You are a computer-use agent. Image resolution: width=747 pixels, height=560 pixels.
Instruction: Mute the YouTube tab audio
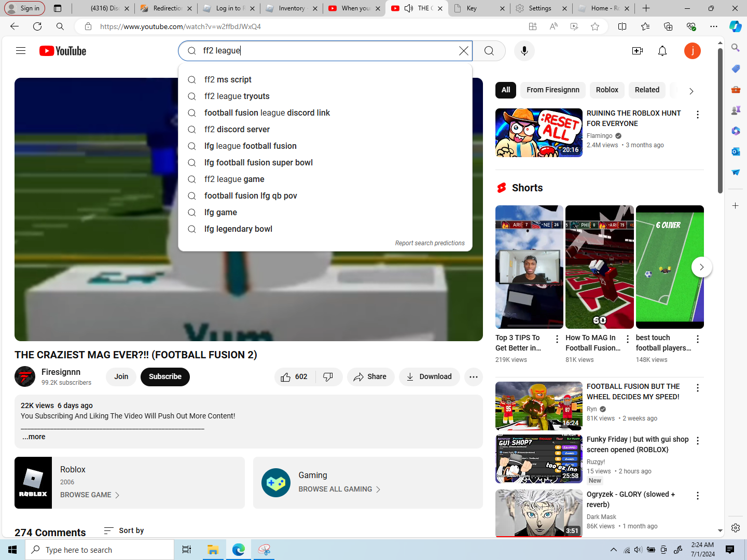pos(409,8)
